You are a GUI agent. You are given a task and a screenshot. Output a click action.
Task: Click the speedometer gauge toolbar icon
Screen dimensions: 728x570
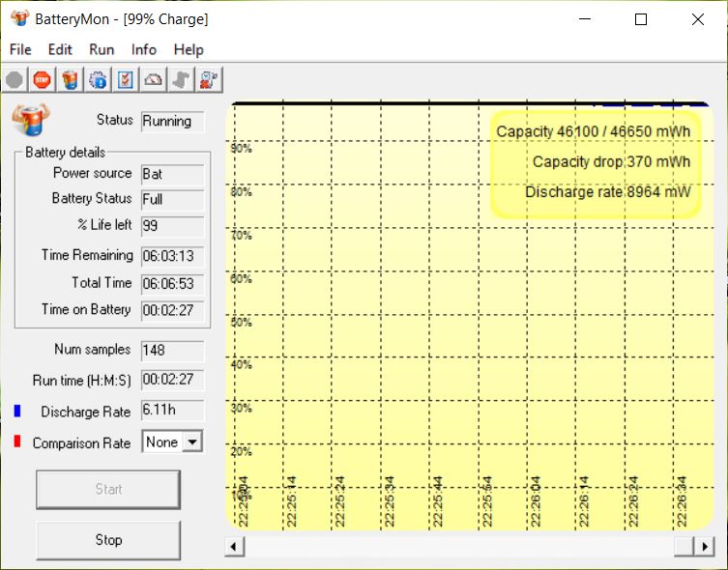(153, 80)
